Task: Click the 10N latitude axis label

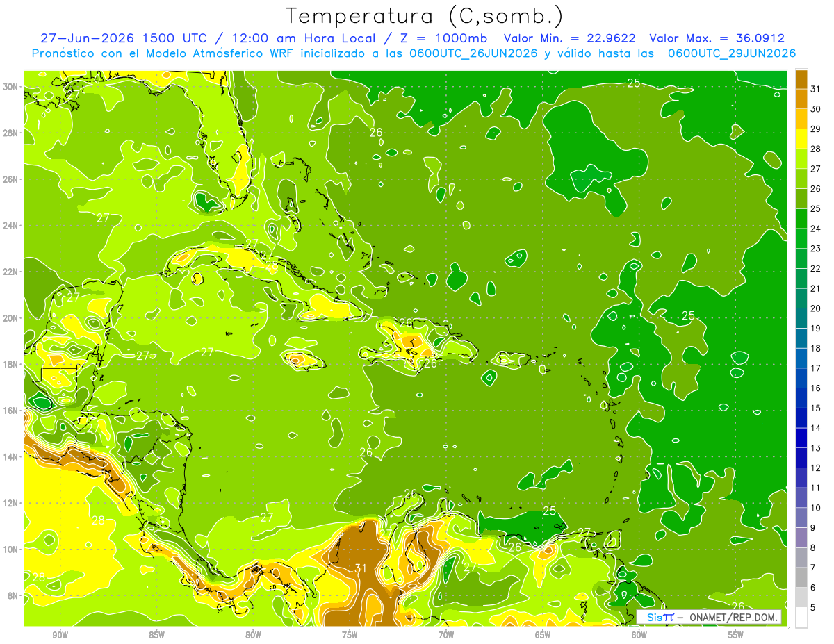Action: 10,550
